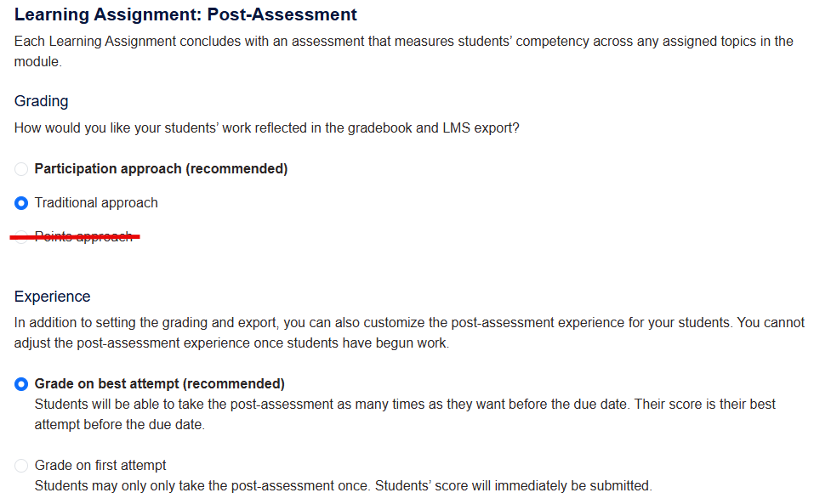The image size is (814, 504).
Task: Click the 'Traditional approach' label text
Action: coord(96,203)
